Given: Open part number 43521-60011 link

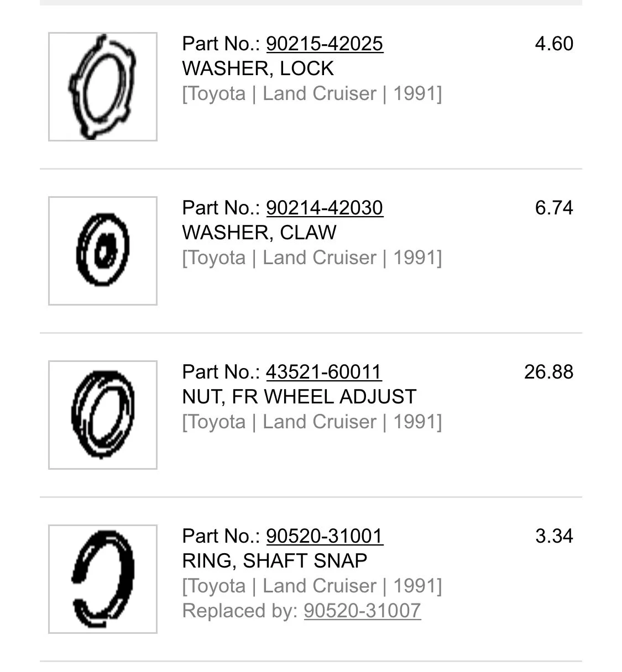Looking at the screenshot, I should click(x=323, y=372).
